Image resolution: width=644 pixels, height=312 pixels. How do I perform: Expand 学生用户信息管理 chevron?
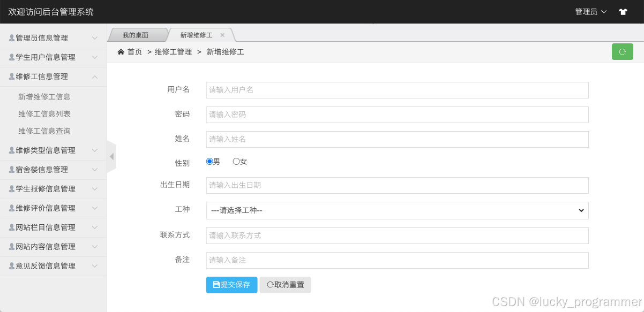tap(95, 57)
